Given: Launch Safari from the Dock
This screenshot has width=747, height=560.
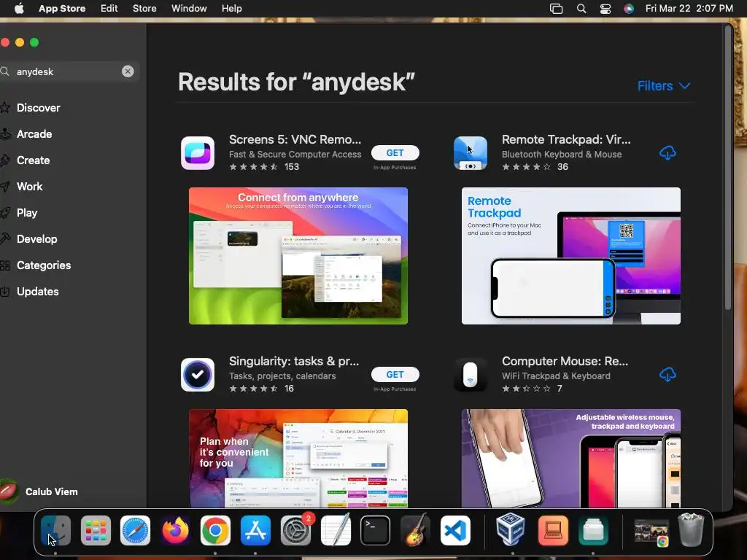Looking at the screenshot, I should tap(135, 531).
